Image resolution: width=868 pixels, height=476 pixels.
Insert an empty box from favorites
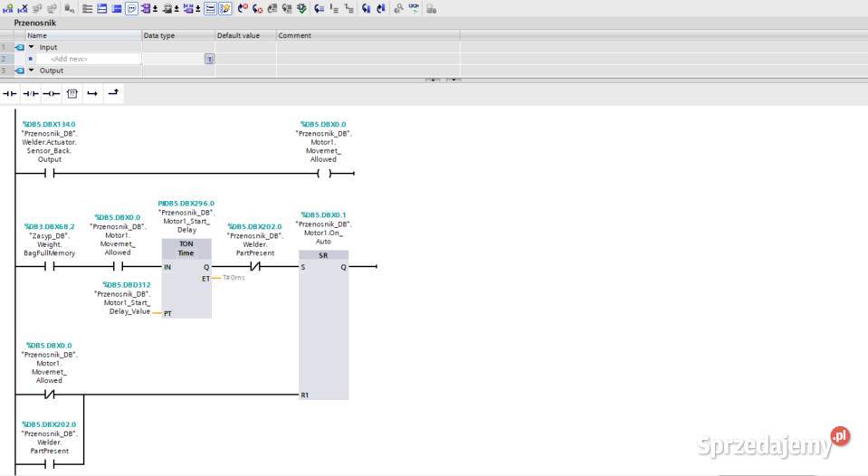(72, 93)
